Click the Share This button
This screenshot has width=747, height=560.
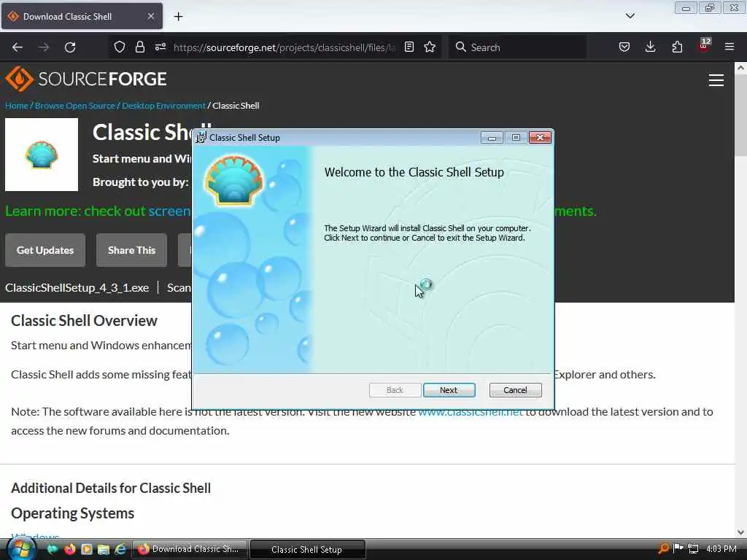(131, 250)
